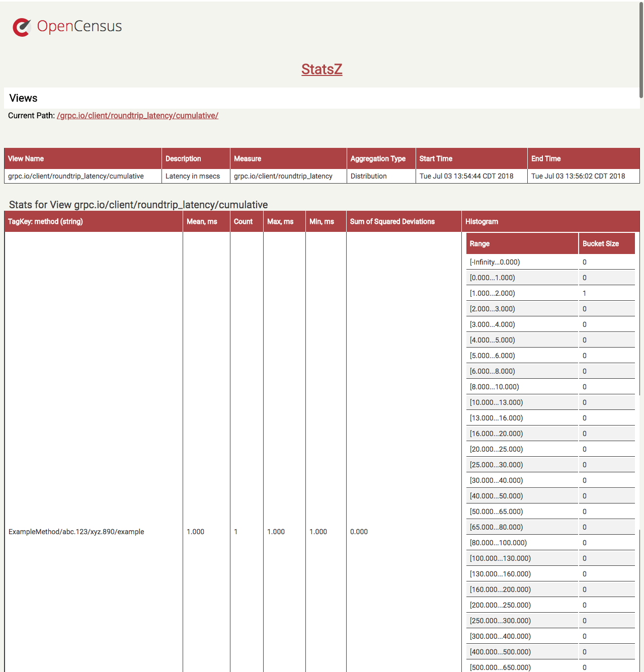Click the Views section heading
Viewport: 644px width, 672px height.
click(23, 98)
